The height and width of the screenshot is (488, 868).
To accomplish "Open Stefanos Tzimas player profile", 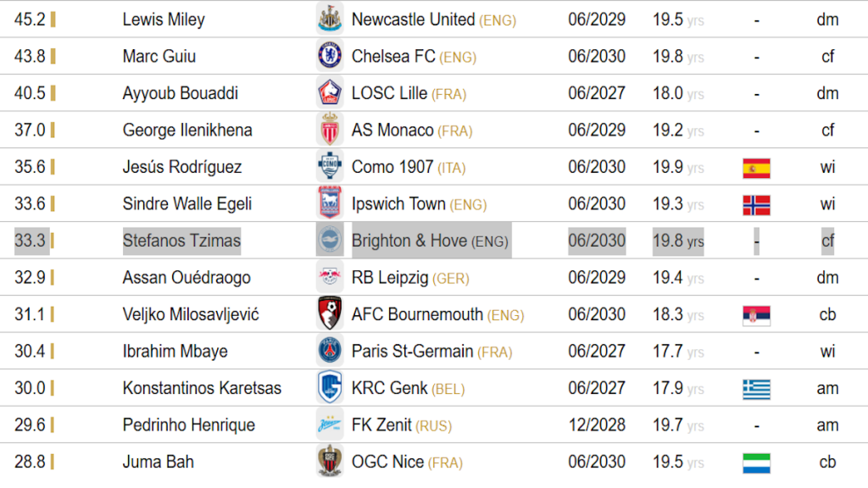I will pyautogui.click(x=181, y=241).
